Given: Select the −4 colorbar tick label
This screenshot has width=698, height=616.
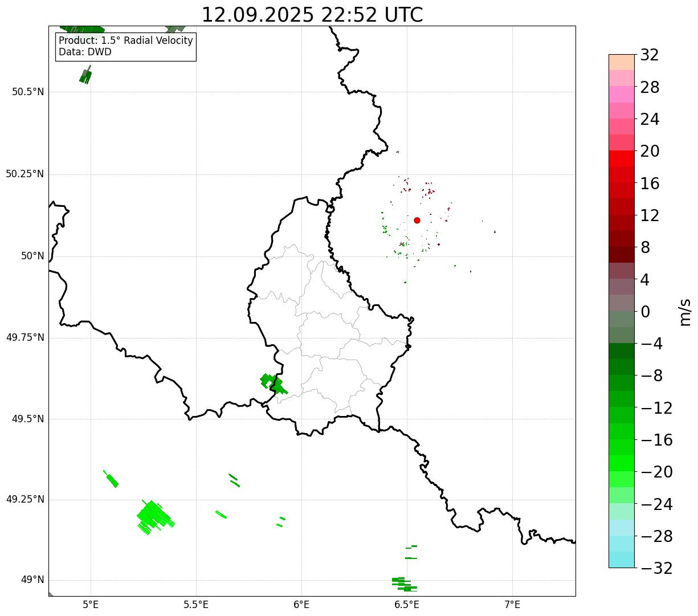Looking at the screenshot, I should (651, 344).
